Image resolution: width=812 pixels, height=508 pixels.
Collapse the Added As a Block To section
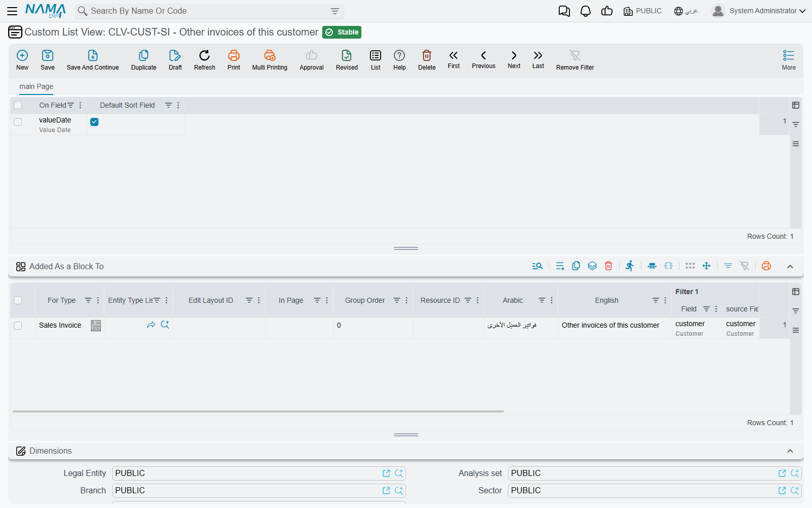790,267
